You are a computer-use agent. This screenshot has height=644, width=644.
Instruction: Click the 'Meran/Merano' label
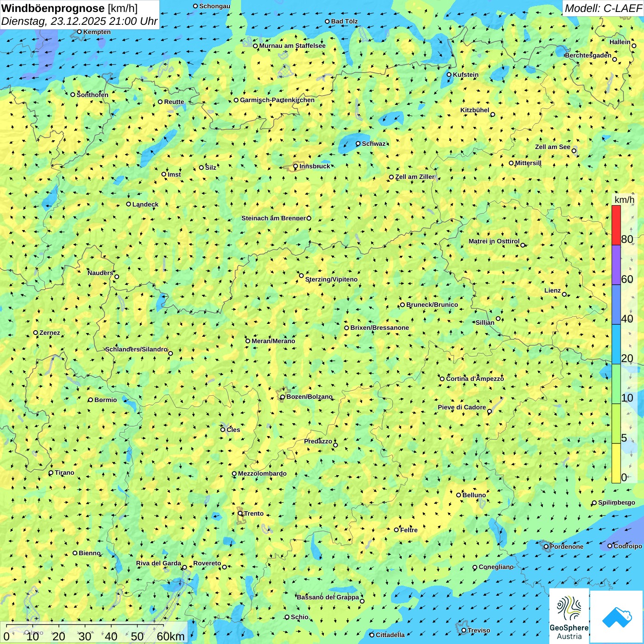coord(273,341)
